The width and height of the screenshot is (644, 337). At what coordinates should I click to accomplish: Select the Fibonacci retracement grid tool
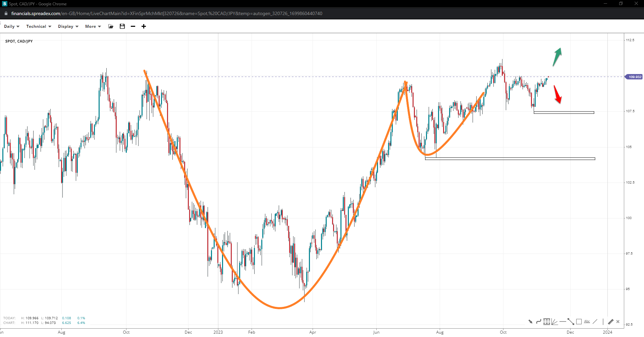pyautogui.click(x=547, y=322)
